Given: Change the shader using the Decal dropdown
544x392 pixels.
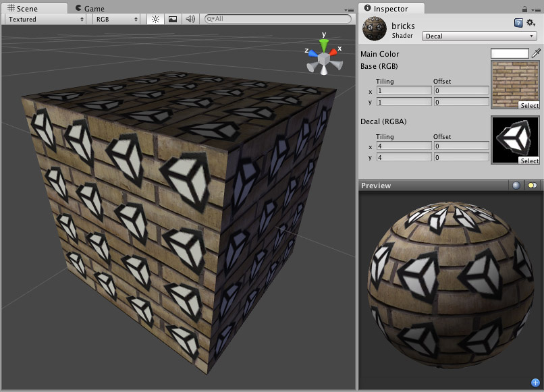Looking at the screenshot, I should tap(479, 35).
